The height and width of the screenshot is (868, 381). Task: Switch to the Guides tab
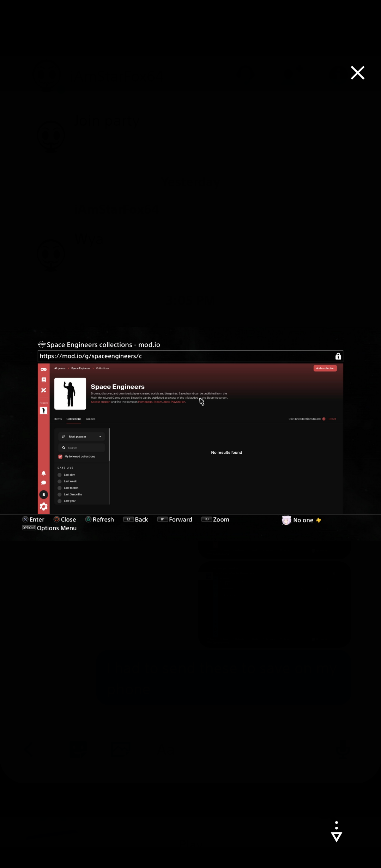pos(90,419)
